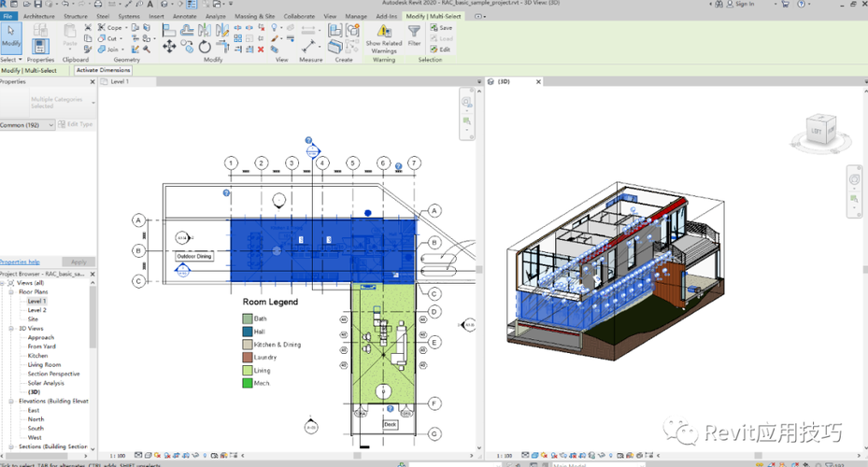Select Section Perspective in Project Browser
868x467 pixels.
pyautogui.click(x=53, y=374)
